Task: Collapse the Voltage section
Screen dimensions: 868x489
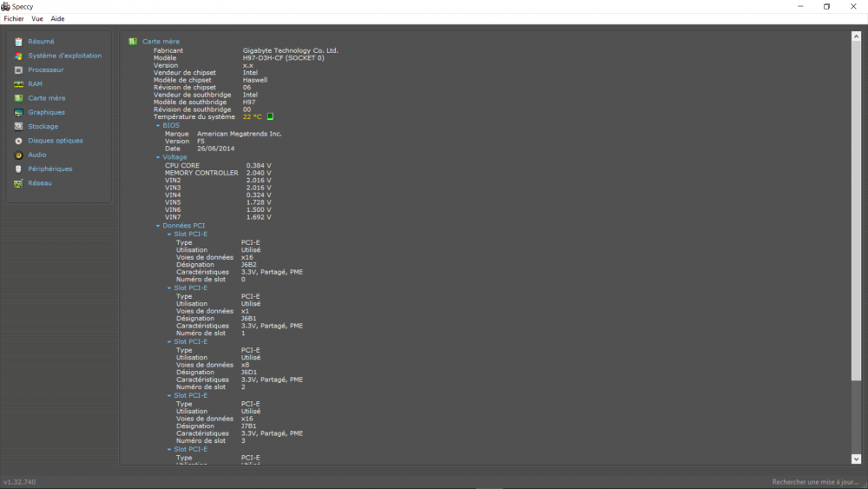Action: (158, 158)
